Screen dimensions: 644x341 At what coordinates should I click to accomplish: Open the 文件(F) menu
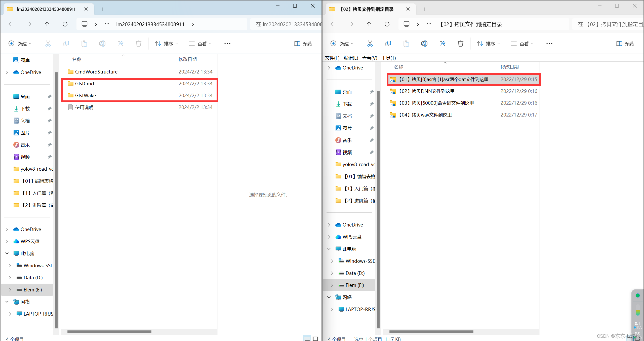pyautogui.click(x=332, y=58)
